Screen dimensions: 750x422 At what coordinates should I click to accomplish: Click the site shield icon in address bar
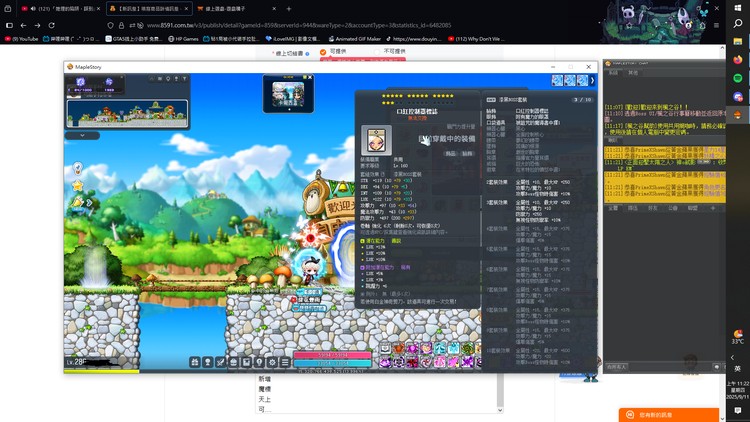point(110,25)
